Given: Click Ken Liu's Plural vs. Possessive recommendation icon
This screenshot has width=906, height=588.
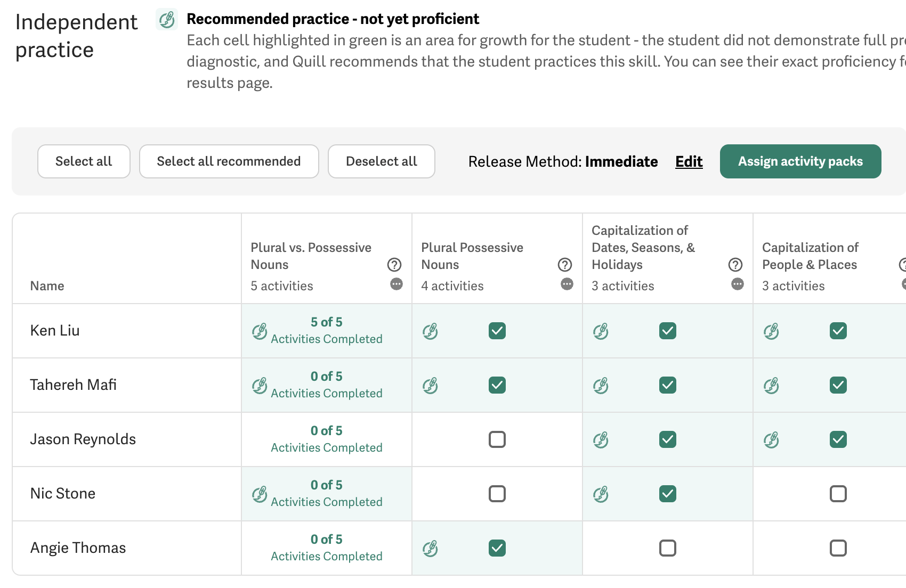Looking at the screenshot, I should 260,331.
